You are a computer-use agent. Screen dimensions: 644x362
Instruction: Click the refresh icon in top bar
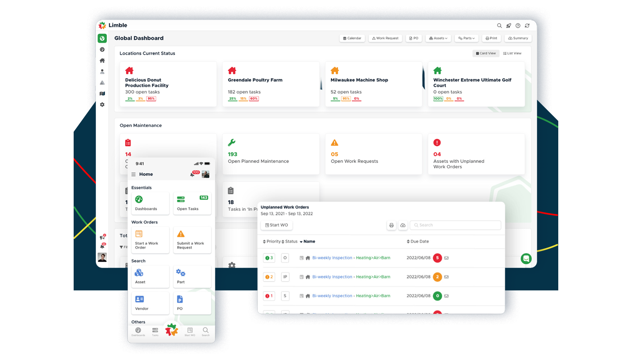(527, 26)
